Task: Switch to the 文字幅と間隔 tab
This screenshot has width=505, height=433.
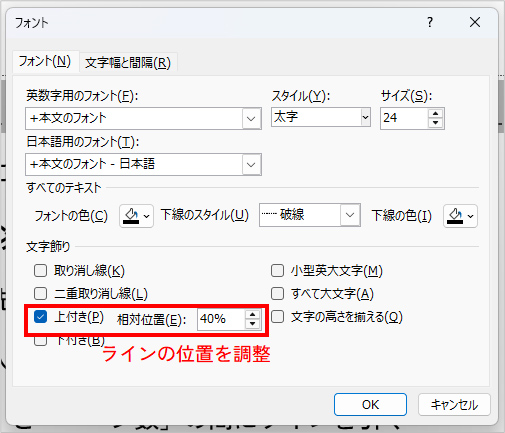Action: 128,63
